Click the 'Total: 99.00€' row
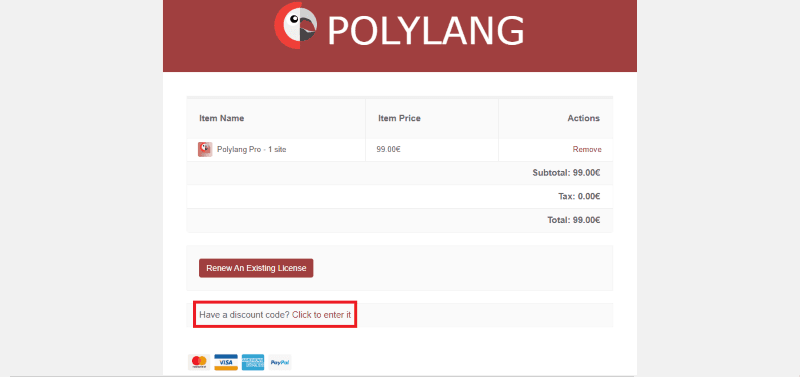The image size is (800, 377). coord(399,220)
